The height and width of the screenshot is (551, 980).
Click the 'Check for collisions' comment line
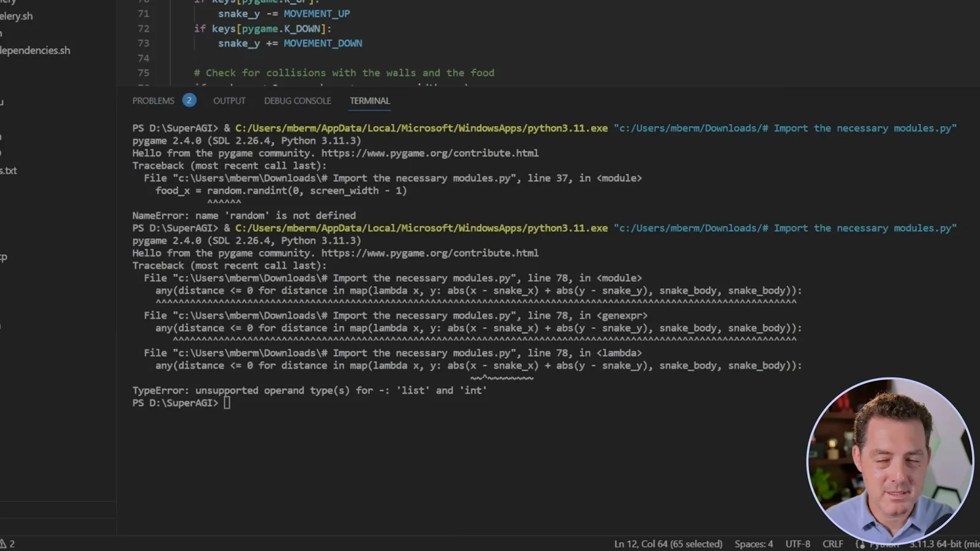pyautogui.click(x=344, y=73)
